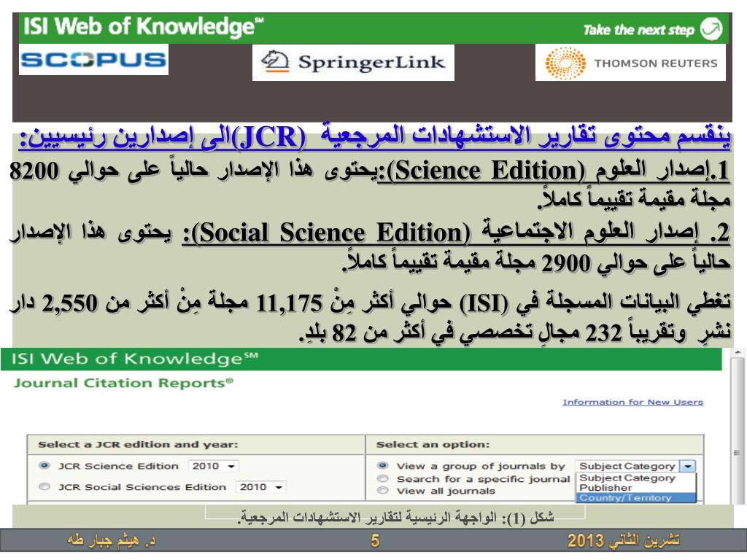Viewport: 747px width, 560px height.
Task: Choose Search for a specific journal option
Action: tap(382, 478)
